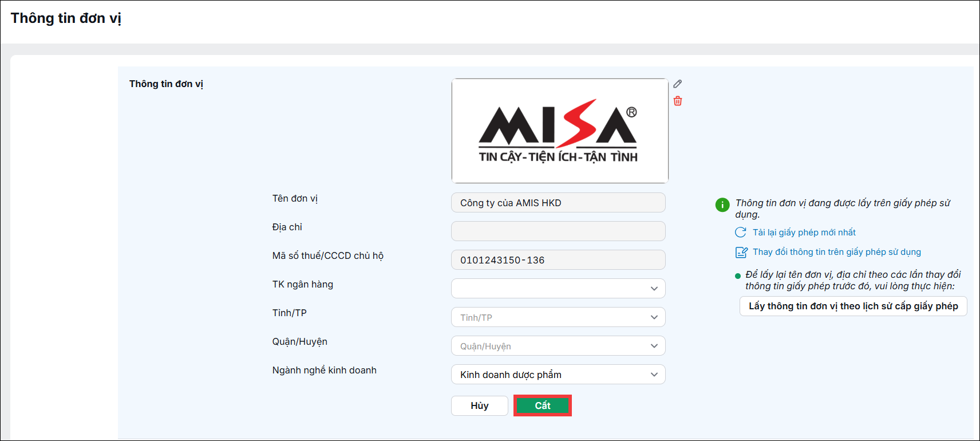Click the TK ngân hàng label
Image resolution: width=980 pixels, height=441 pixels.
point(303,285)
